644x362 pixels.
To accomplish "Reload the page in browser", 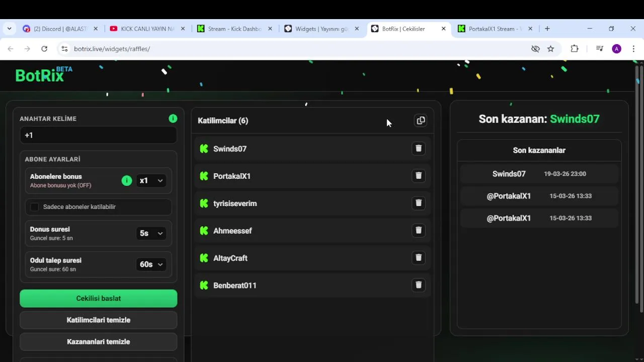I will [x=44, y=49].
